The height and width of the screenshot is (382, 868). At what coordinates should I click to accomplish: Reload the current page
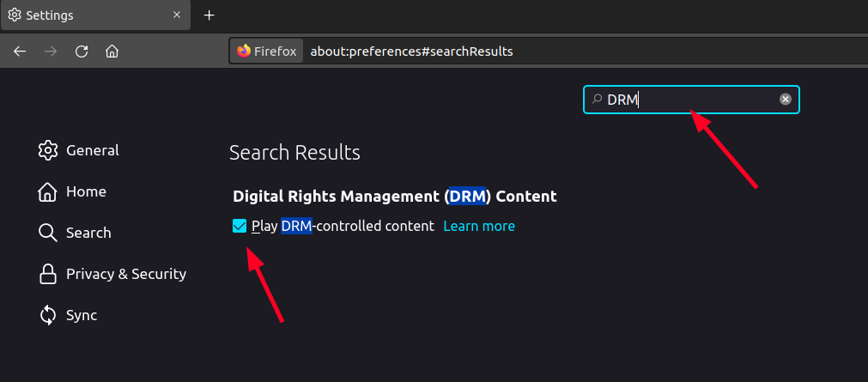point(82,52)
